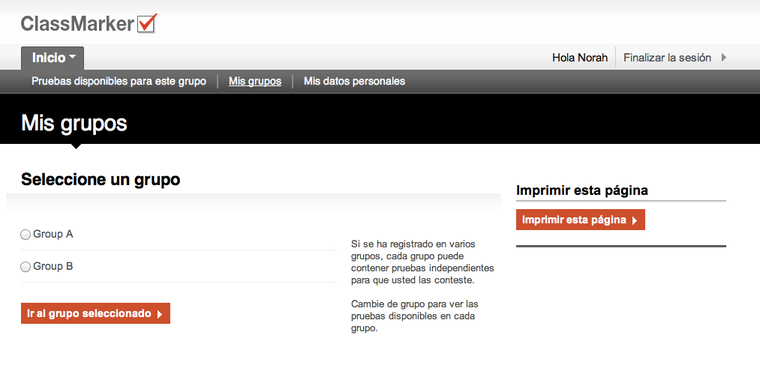Open Pruebas disponibles para este grupo
The height and width of the screenshot is (368, 760).
click(119, 81)
